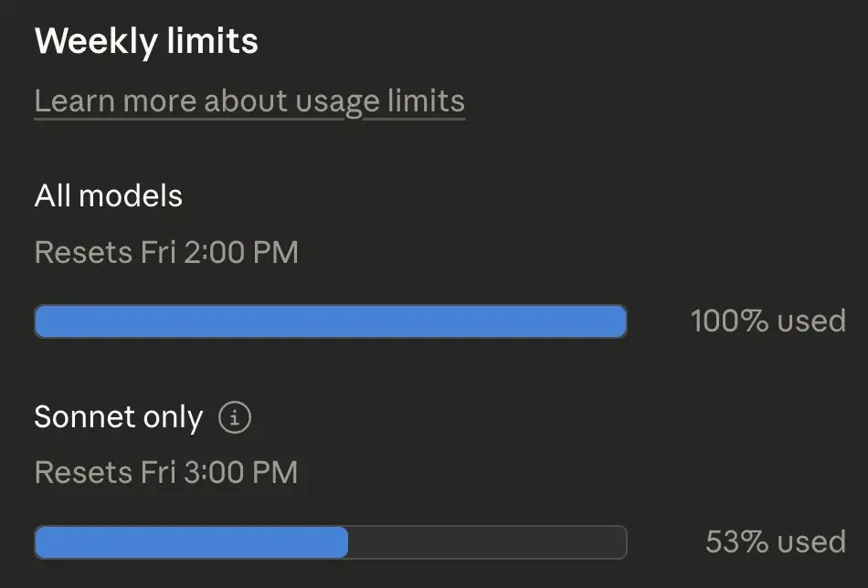
Task: Open the Learn more about usage limits link
Action: coord(249,101)
